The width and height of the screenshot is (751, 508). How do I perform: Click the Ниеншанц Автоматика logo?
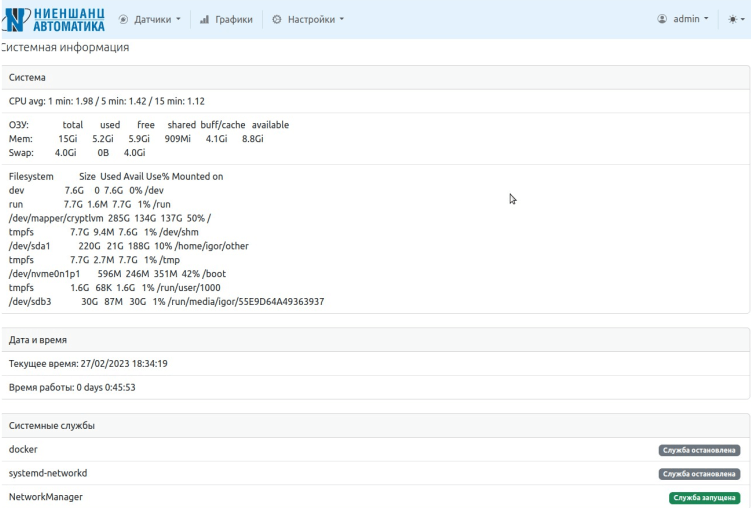pyautogui.click(x=60, y=19)
